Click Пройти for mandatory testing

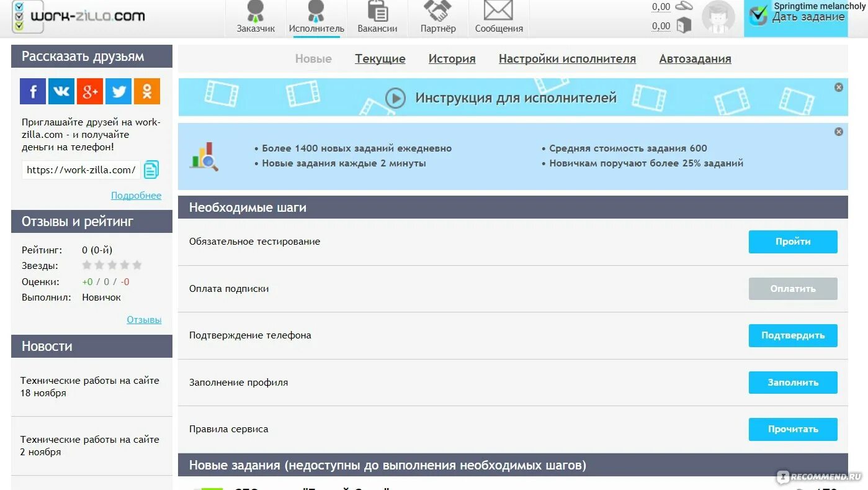coord(793,242)
